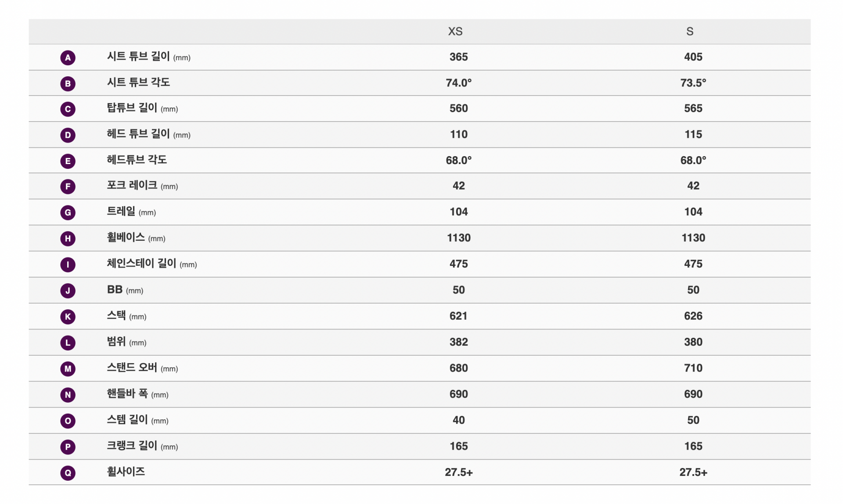Click the purple B circle icon
Viewport: 843px width, 504px height.
(68, 83)
